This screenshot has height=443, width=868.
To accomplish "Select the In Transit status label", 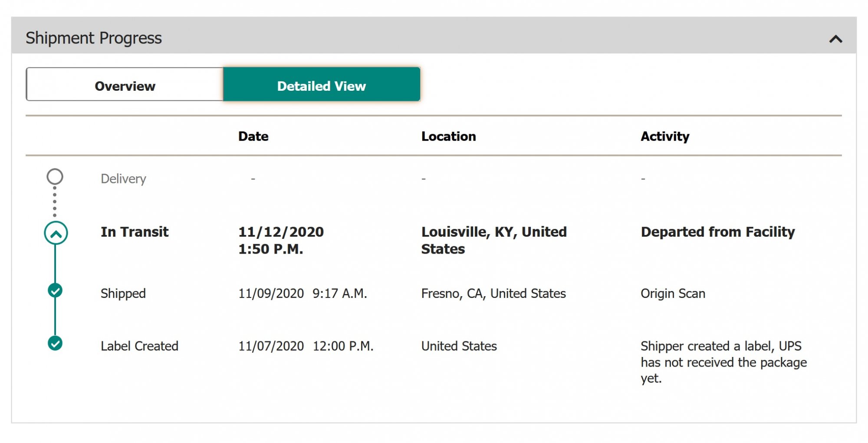I will [135, 232].
